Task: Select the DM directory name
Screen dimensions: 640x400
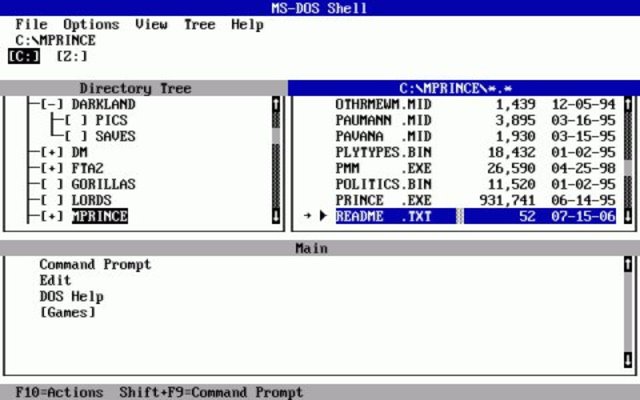Action: [x=80, y=152]
